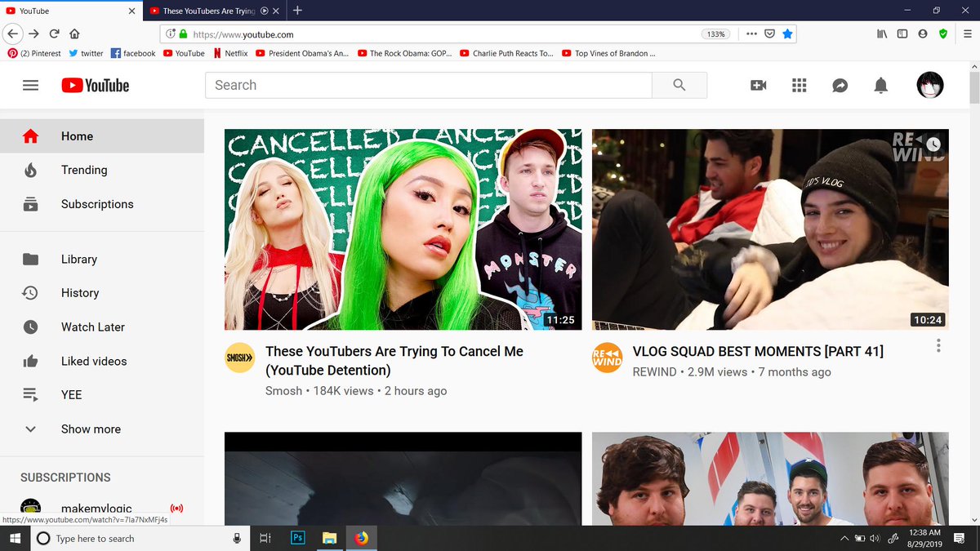
Task: Open the Firefox account icon
Action: click(923, 34)
